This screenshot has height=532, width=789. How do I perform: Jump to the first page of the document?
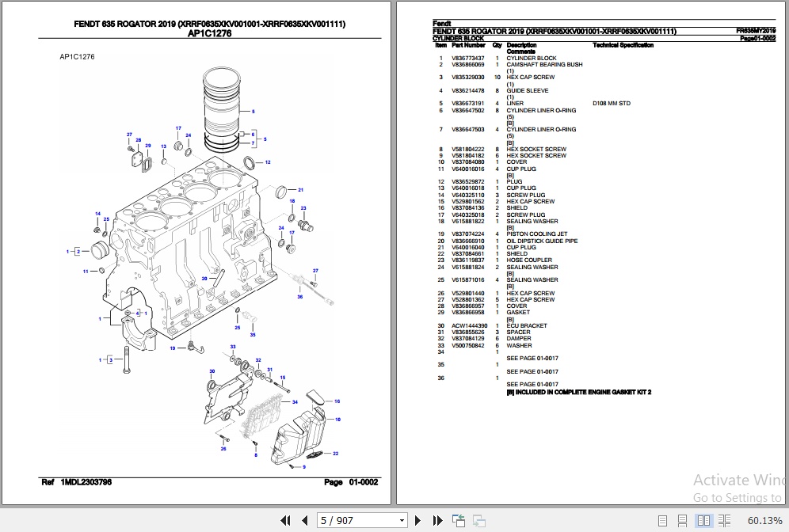pos(287,520)
